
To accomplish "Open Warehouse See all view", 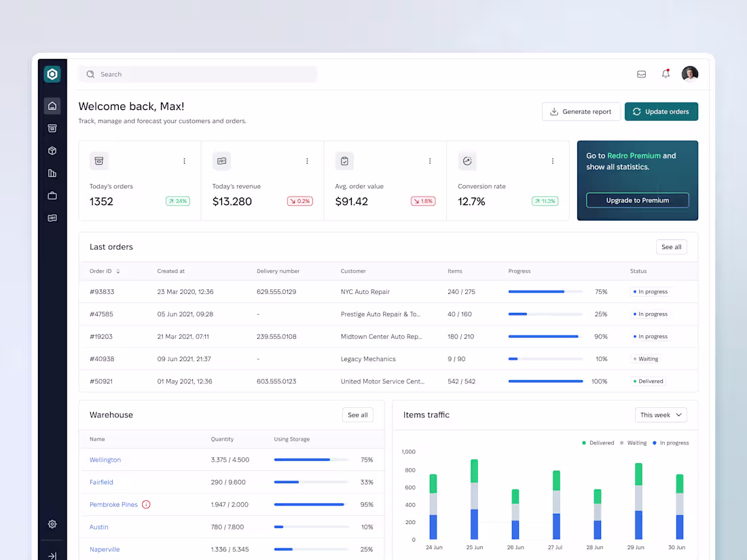I will point(357,415).
